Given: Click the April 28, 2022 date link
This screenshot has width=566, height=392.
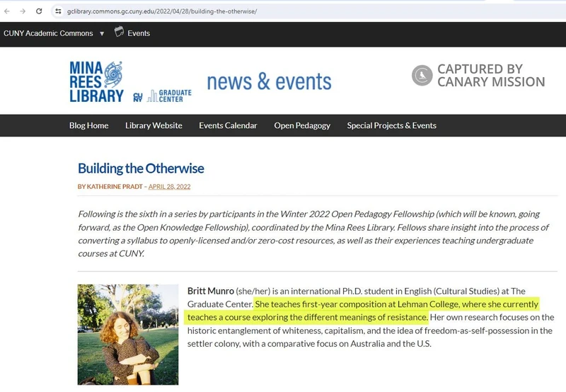Looking at the screenshot, I should coord(169,187).
